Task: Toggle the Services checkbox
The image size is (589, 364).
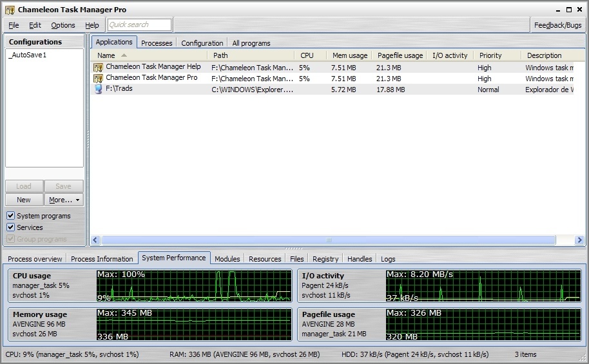Action: point(10,227)
